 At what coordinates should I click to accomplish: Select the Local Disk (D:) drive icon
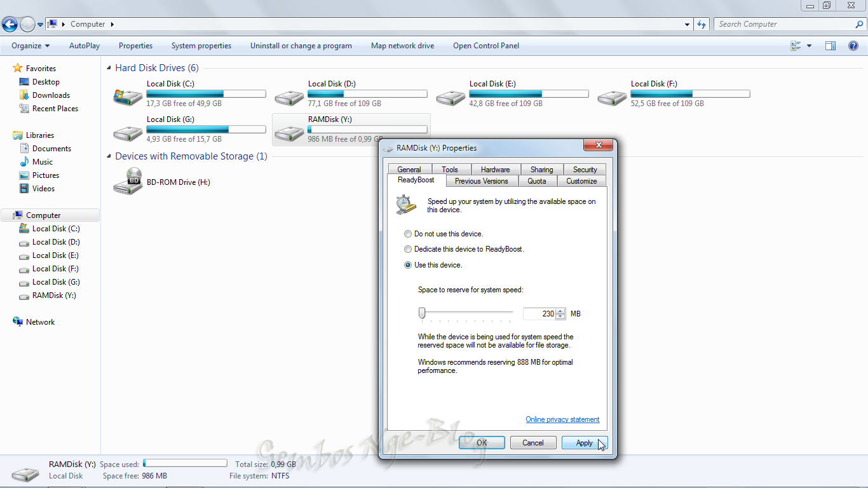coord(289,97)
